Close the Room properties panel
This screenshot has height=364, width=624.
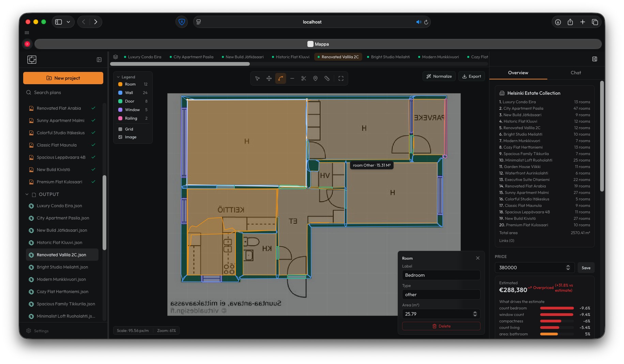[478, 258]
